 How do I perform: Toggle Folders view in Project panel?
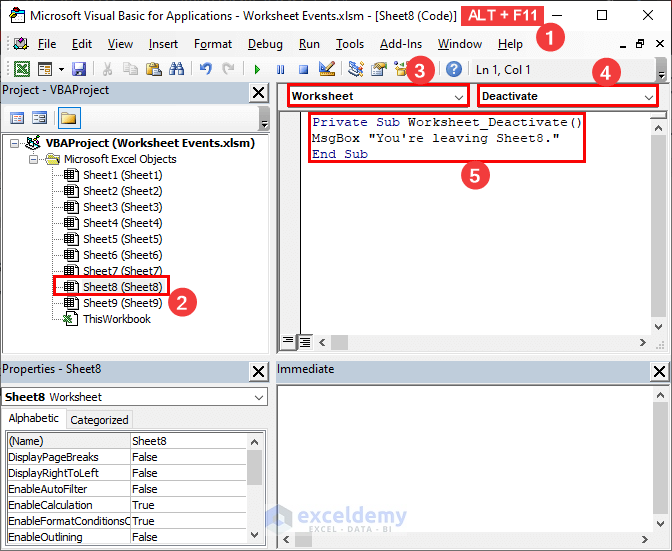click(x=69, y=118)
